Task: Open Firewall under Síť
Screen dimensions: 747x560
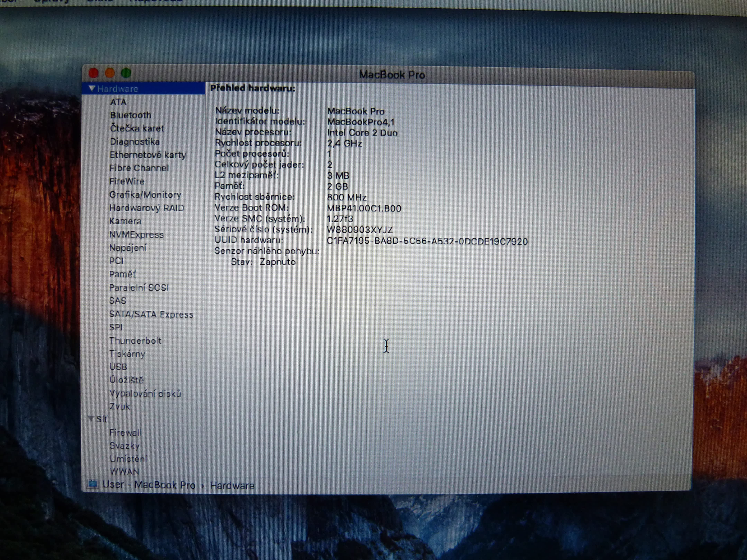Action: pos(126,432)
